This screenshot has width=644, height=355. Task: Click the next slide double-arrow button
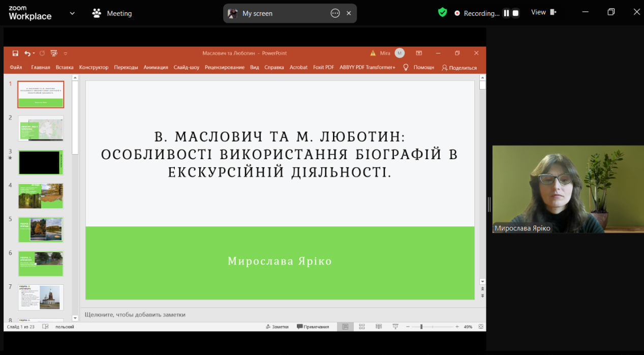pyautogui.click(x=482, y=295)
